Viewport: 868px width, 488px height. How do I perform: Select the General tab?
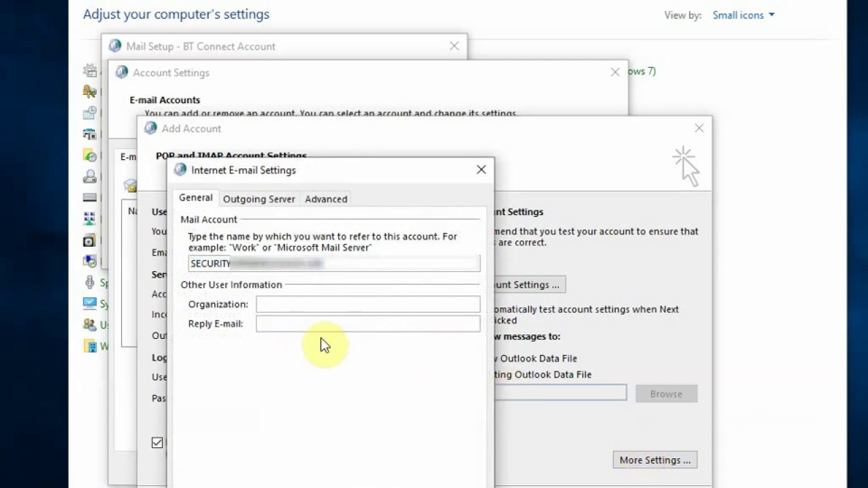point(196,197)
